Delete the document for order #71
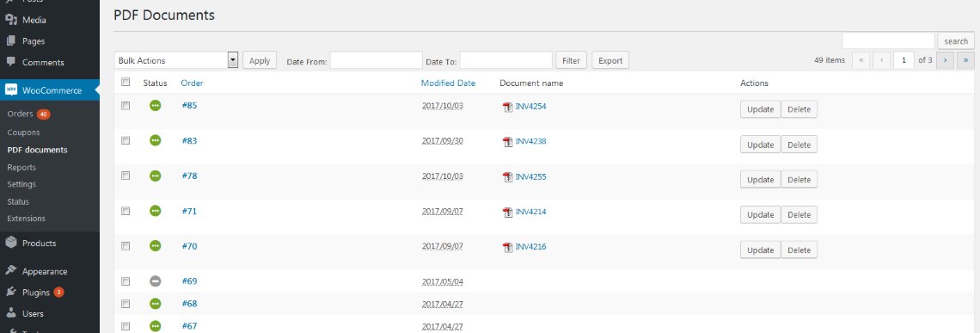 point(799,215)
